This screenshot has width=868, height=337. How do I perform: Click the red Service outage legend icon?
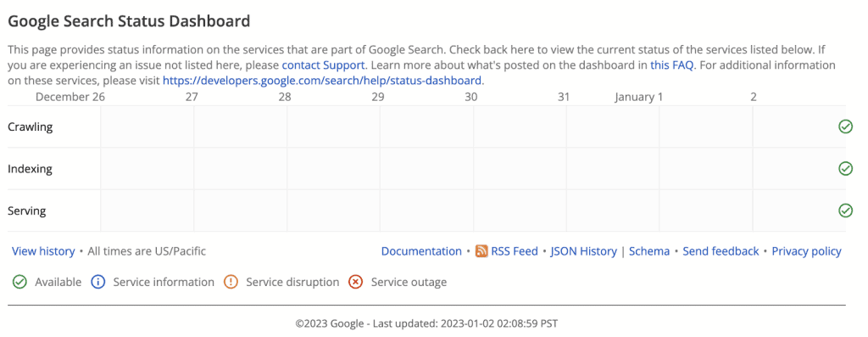[355, 282]
